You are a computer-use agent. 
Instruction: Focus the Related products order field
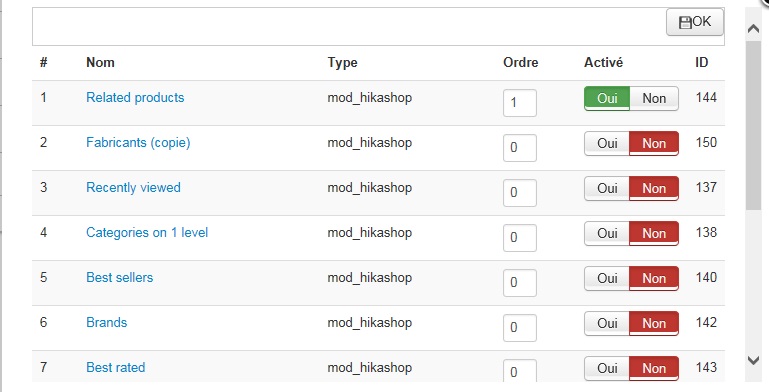pos(520,103)
